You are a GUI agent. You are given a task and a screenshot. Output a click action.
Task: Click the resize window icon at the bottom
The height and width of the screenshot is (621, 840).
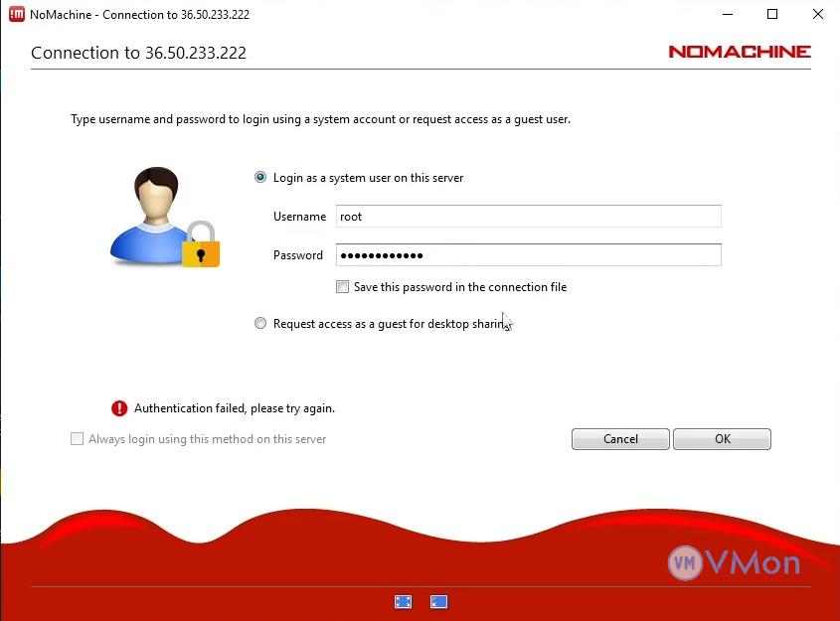(438, 602)
